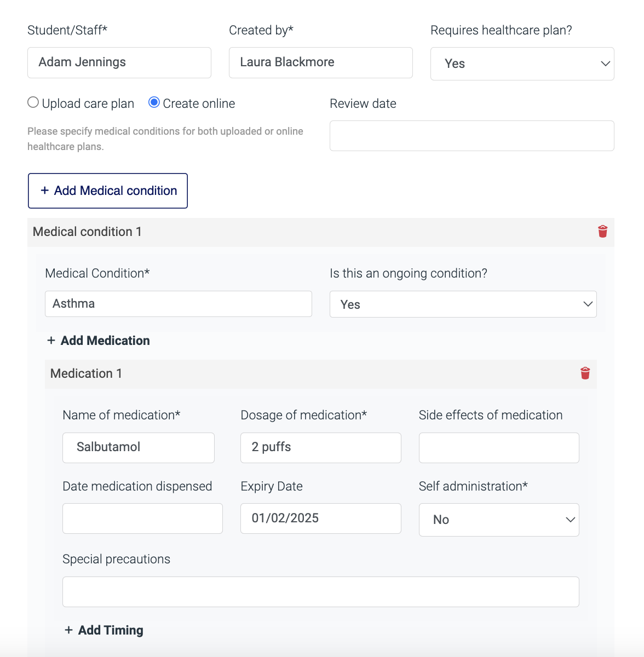Click the Special precautions text box
Viewport: 644px width, 657px height.
tap(320, 592)
